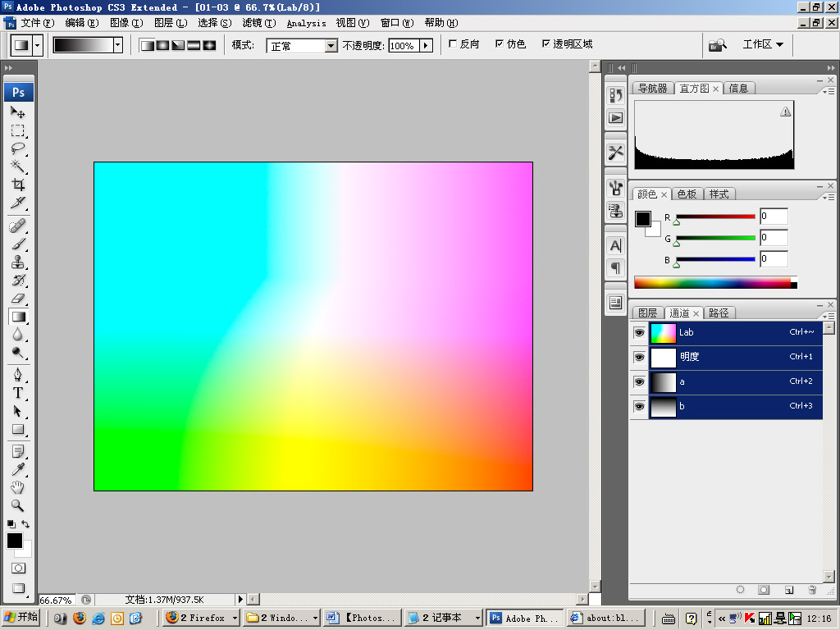Click the 开始 Start button
This screenshot has width=840, height=630.
[21, 618]
